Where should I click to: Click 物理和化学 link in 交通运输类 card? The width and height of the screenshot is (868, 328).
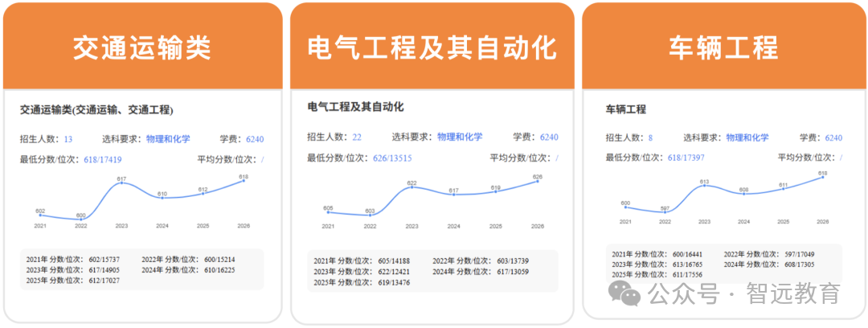tap(168, 139)
